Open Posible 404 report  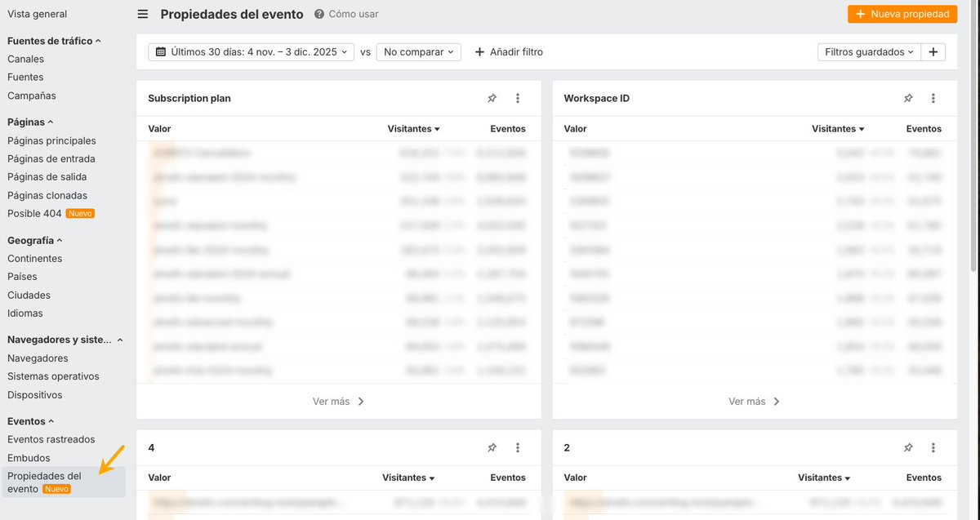point(51,214)
